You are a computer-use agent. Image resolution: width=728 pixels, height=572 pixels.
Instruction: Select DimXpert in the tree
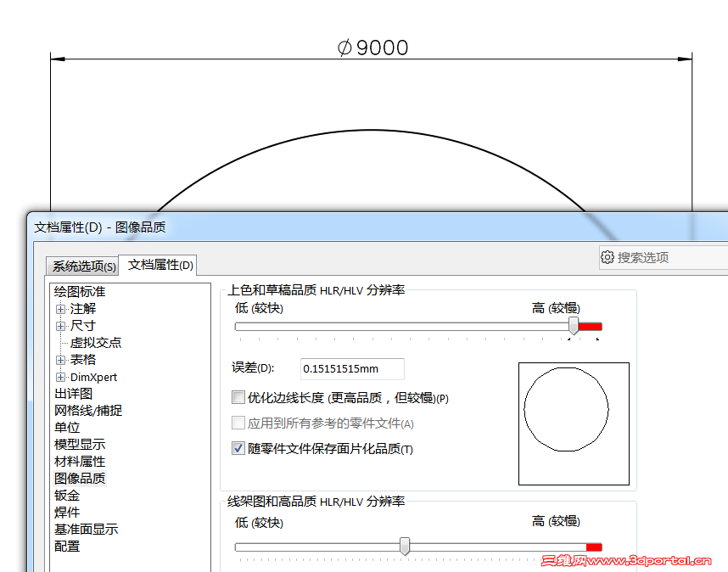tap(94, 377)
